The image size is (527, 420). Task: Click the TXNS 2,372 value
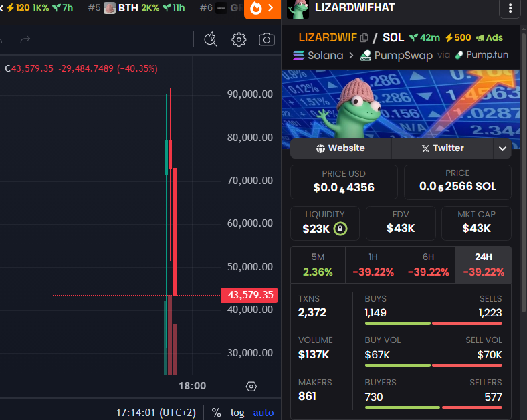click(312, 313)
